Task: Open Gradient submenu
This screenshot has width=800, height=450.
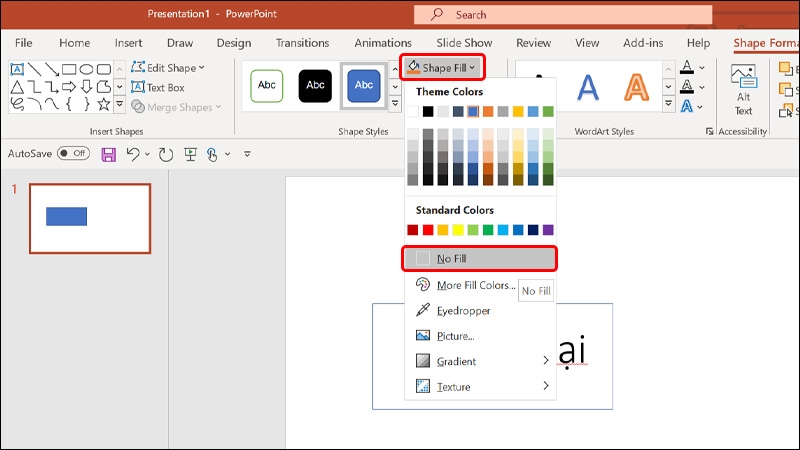Action: tap(480, 361)
